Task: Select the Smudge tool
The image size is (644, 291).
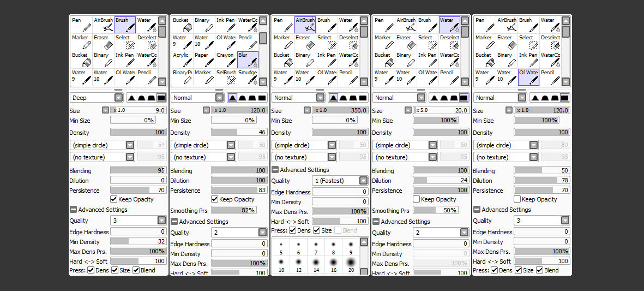Action: (x=248, y=76)
